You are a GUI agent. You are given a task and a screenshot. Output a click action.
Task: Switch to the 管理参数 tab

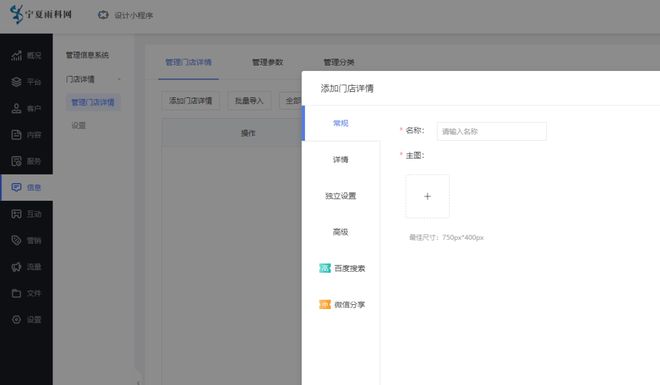267,62
